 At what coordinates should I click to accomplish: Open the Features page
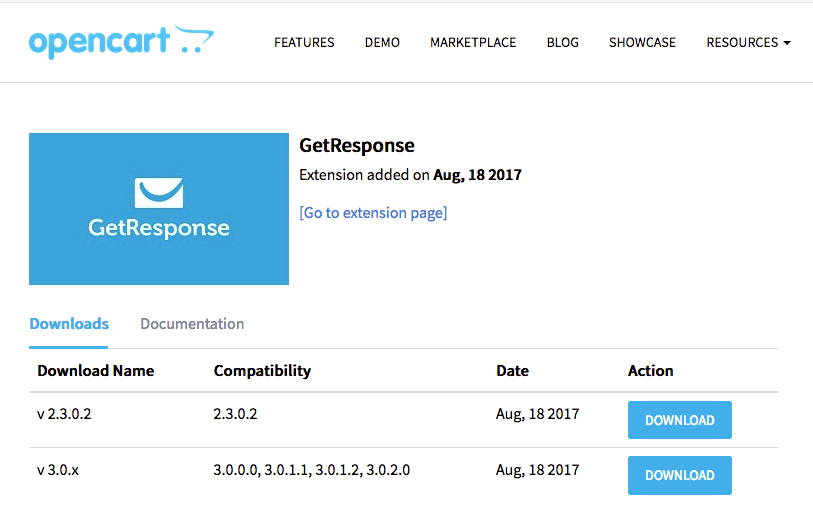(304, 43)
